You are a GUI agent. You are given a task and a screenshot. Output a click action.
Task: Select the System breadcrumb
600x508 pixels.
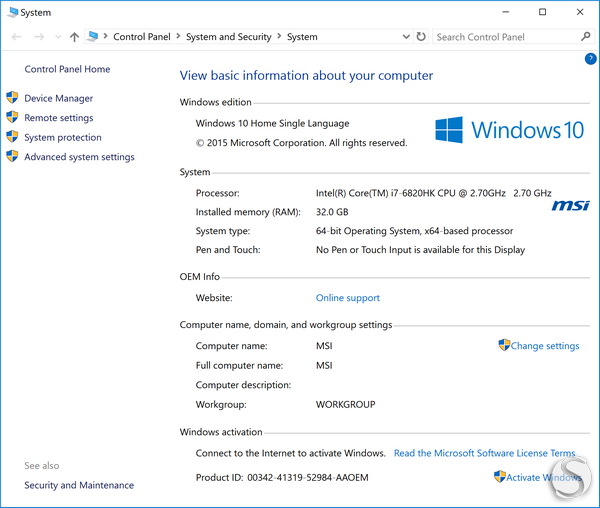click(302, 37)
